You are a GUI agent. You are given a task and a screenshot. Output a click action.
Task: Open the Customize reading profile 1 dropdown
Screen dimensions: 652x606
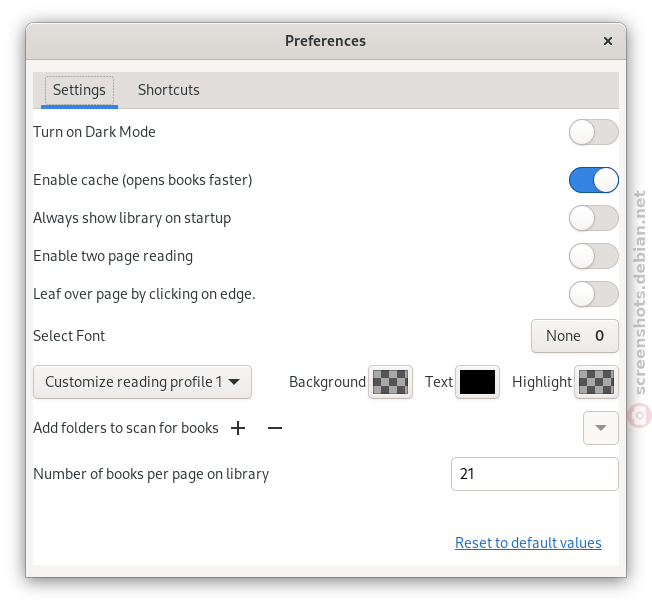[142, 382]
